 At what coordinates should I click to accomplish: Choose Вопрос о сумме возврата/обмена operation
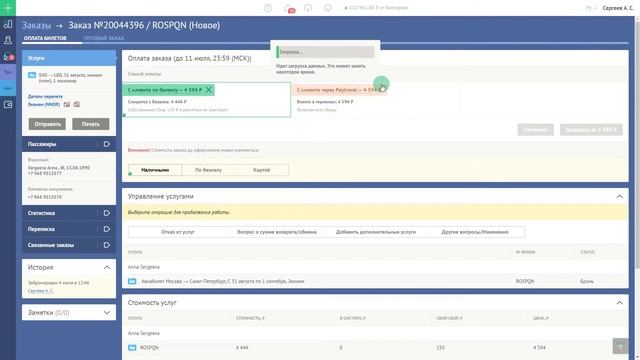pos(277,232)
